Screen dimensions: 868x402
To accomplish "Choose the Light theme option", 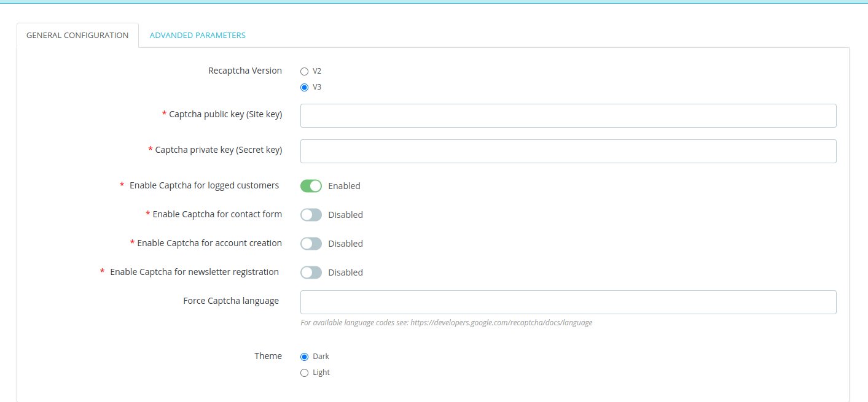I will (x=304, y=373).
